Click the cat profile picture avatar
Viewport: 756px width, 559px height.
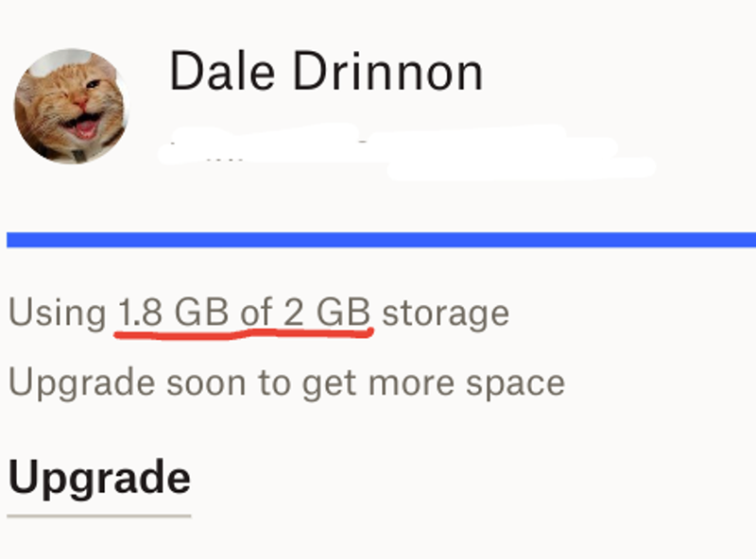(x=71, y=104)
